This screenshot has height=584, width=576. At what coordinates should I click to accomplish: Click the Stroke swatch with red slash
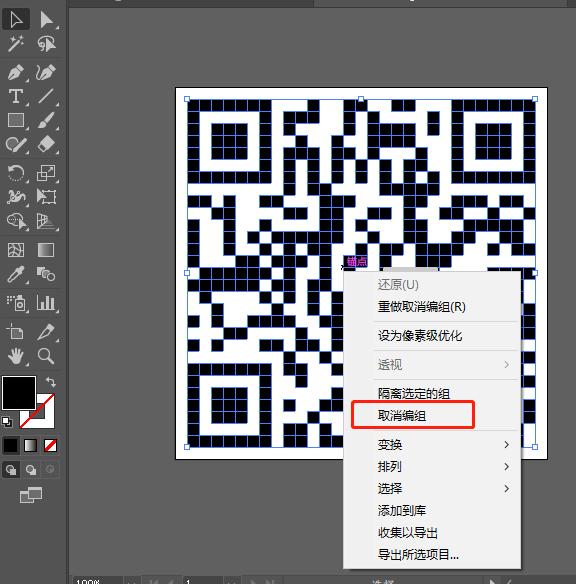[37, 411]
